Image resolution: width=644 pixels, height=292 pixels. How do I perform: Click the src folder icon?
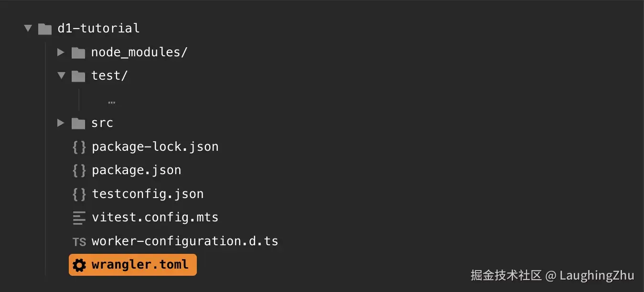tap(78, 123)
